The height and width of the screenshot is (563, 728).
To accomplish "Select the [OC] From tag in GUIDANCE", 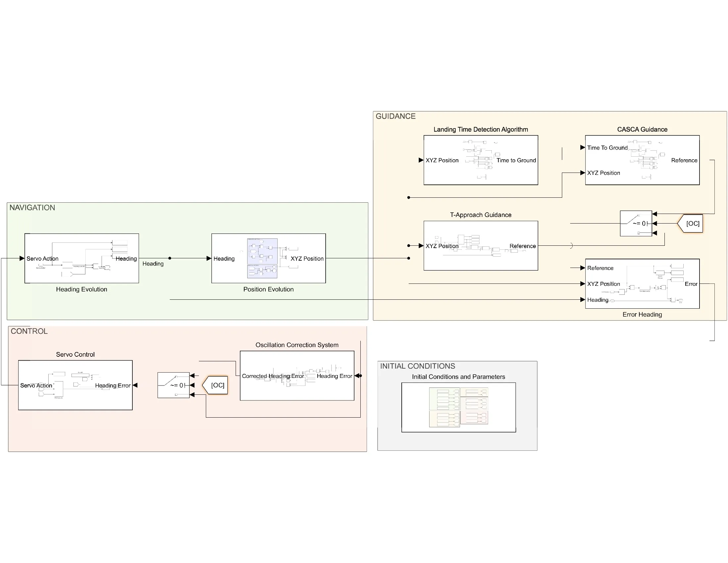I will click(x=690, y=224).
